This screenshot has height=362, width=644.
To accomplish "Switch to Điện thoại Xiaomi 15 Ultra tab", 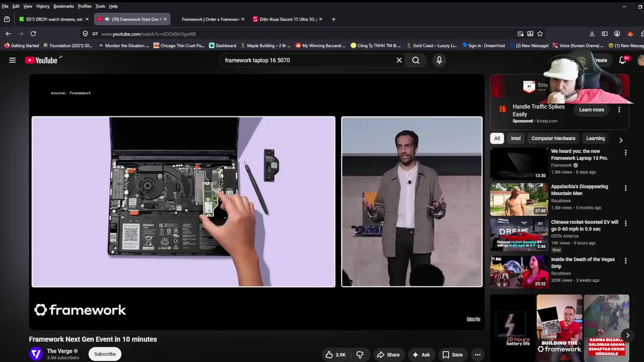I will [x=288, y=19].
